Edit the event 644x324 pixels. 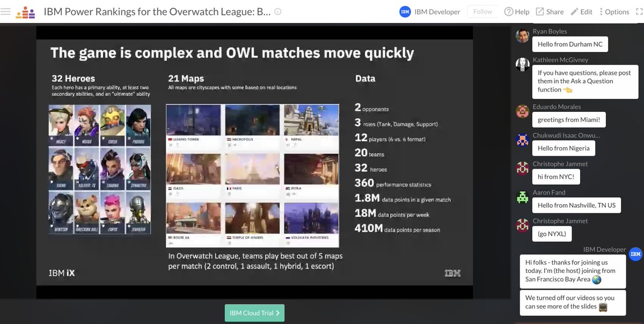581,12
